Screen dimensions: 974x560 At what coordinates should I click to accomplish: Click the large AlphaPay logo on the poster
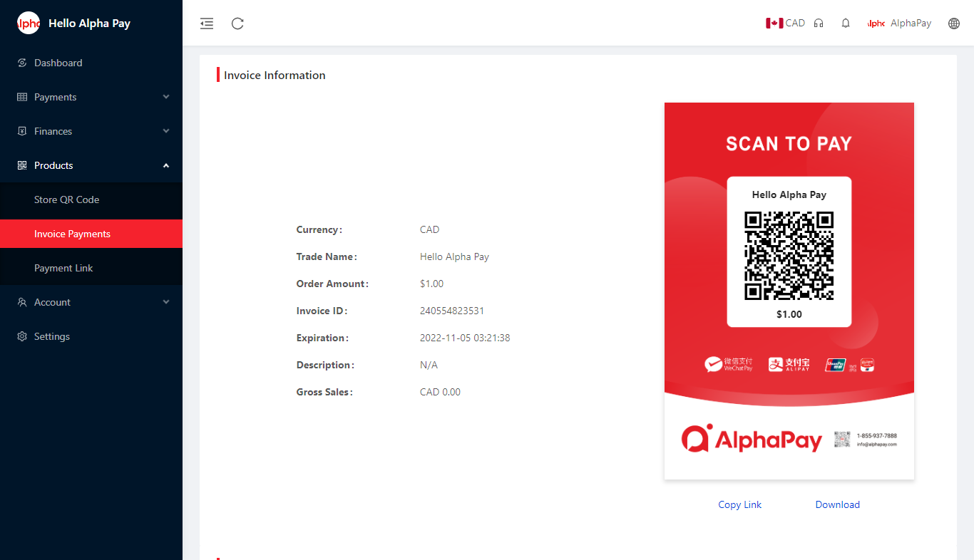[x=752, y=439]
